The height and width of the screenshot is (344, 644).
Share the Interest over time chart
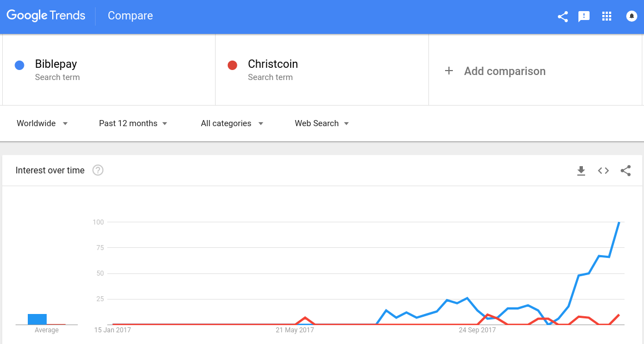coord(626,171)
